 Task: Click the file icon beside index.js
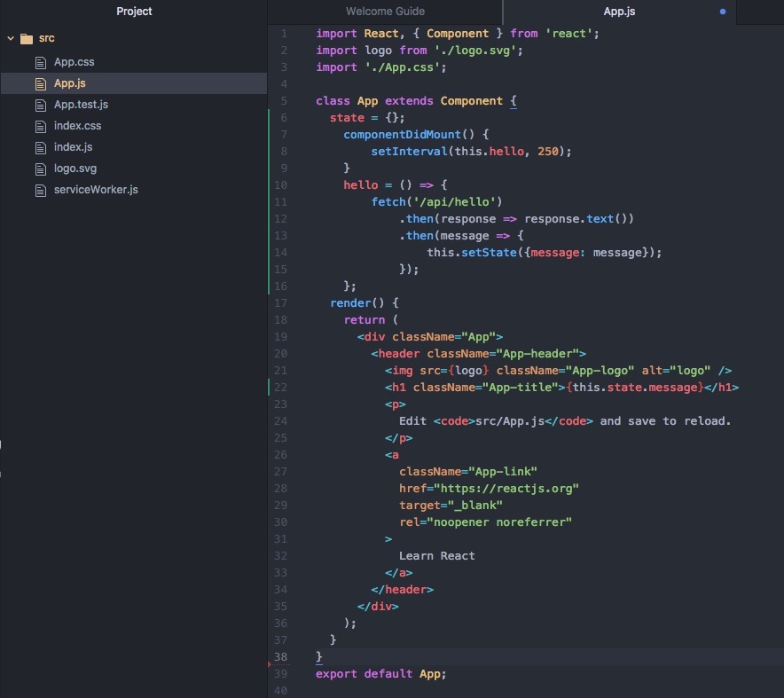(x=41, y=147)
